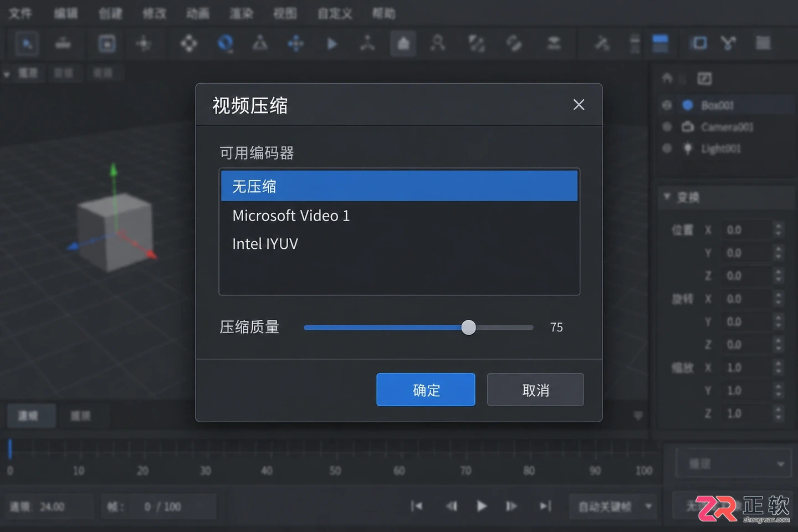Click the blue cross-arrows toolbar icon
Image resolution: width=798 pixels, height=532 pixels.
[296, 43]
